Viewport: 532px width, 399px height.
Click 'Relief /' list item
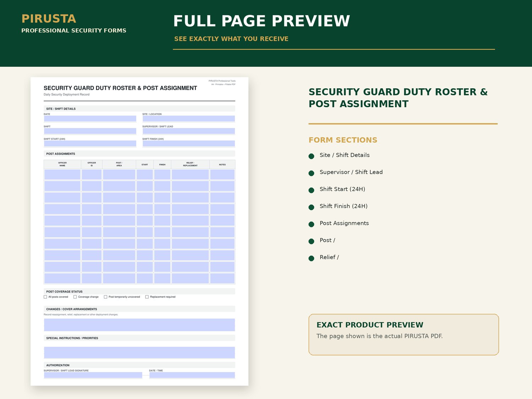pyautogui.click(x=329, y=257)
